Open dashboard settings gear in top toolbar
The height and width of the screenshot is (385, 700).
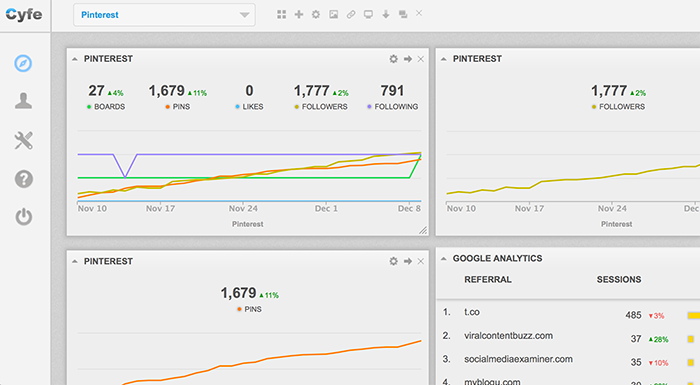point(316,14)
